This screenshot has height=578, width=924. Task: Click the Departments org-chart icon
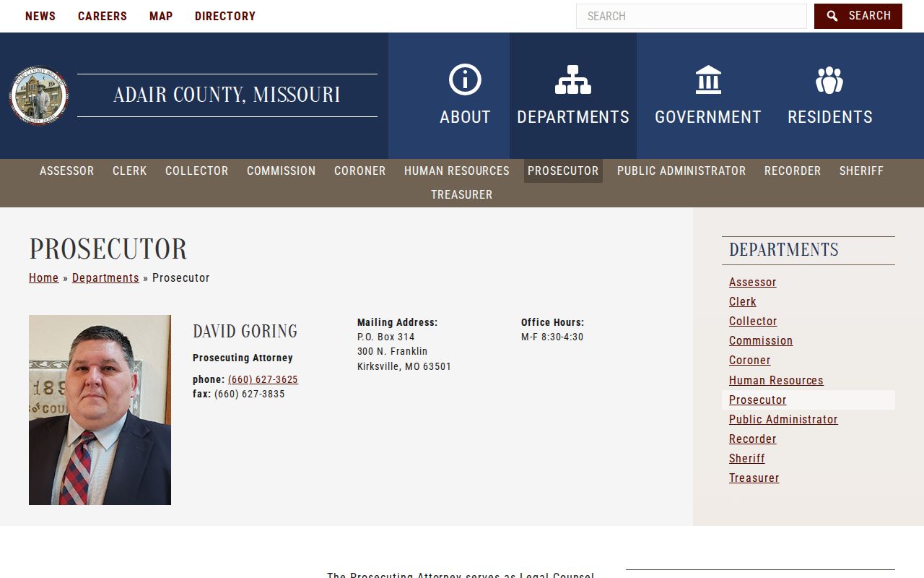coord(573,79)
